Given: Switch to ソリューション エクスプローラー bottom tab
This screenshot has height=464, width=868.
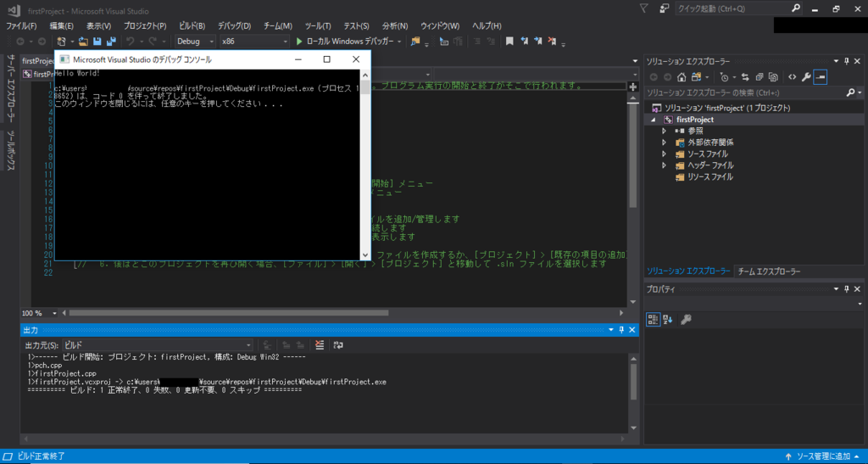Looking at the screenshot, I should [x=688, y=271].
